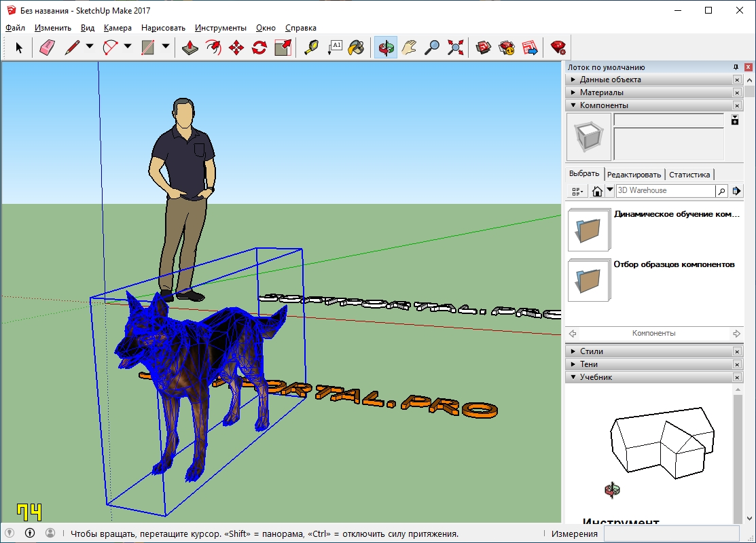
Task: Pick the Tape Measure tool
Action: click(312, 48)
